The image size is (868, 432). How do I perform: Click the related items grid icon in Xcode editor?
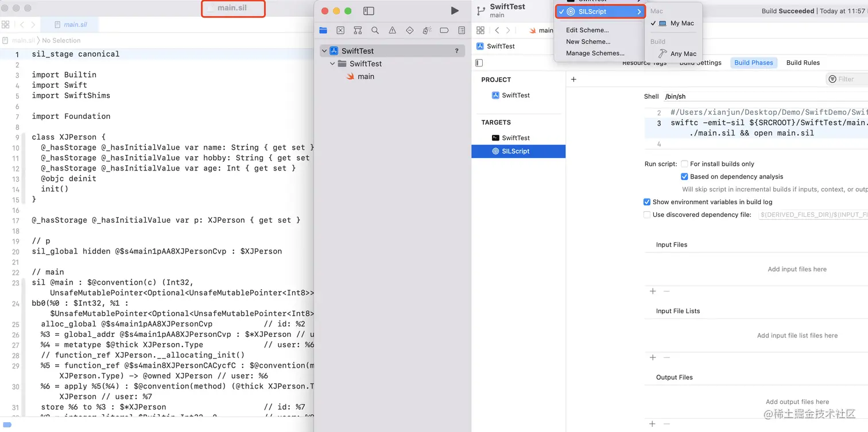pos(480,30)
